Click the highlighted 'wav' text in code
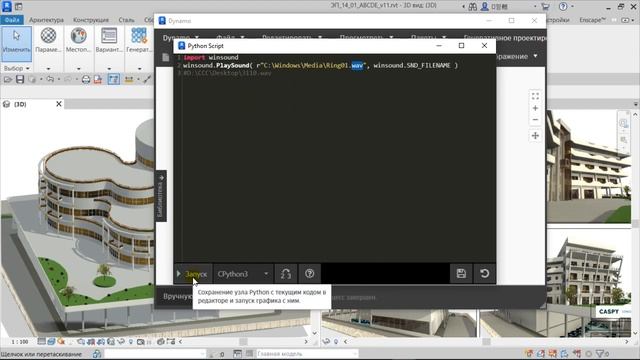 (357, 65)
